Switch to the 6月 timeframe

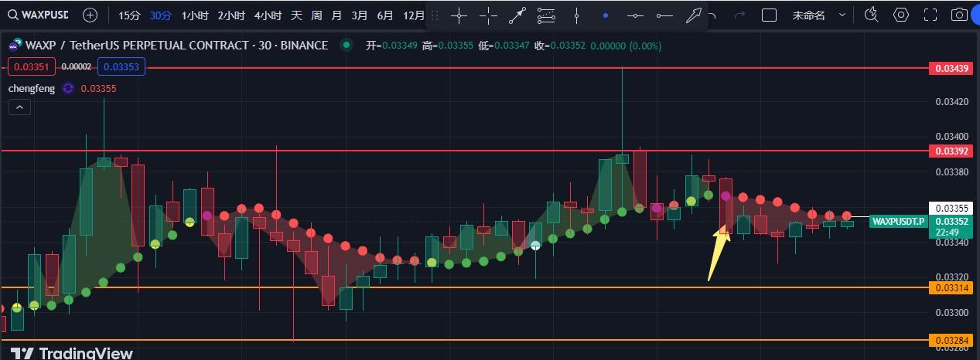pos(385,15)
